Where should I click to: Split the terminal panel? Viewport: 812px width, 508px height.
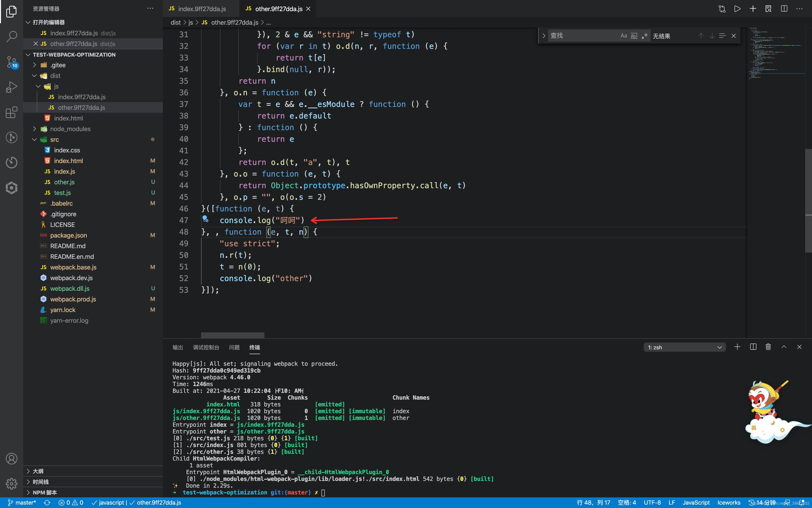[753, 347]
